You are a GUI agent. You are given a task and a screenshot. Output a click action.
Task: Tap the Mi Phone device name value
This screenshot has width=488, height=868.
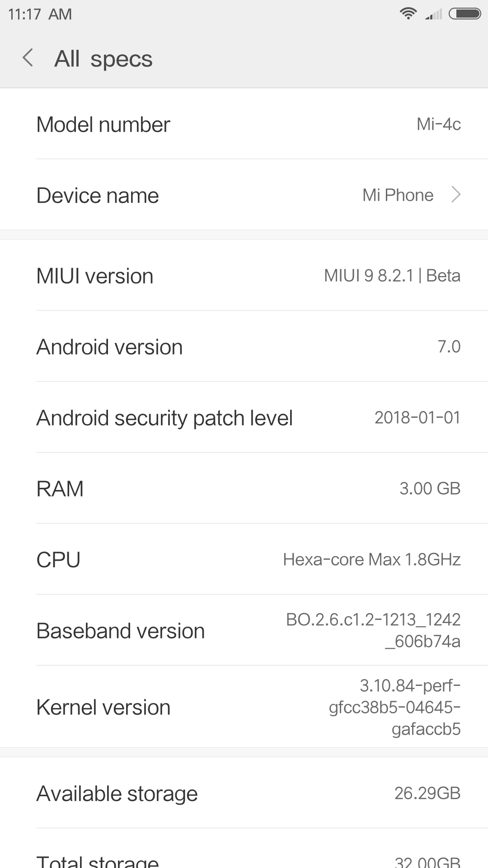(x=398, y=195)
